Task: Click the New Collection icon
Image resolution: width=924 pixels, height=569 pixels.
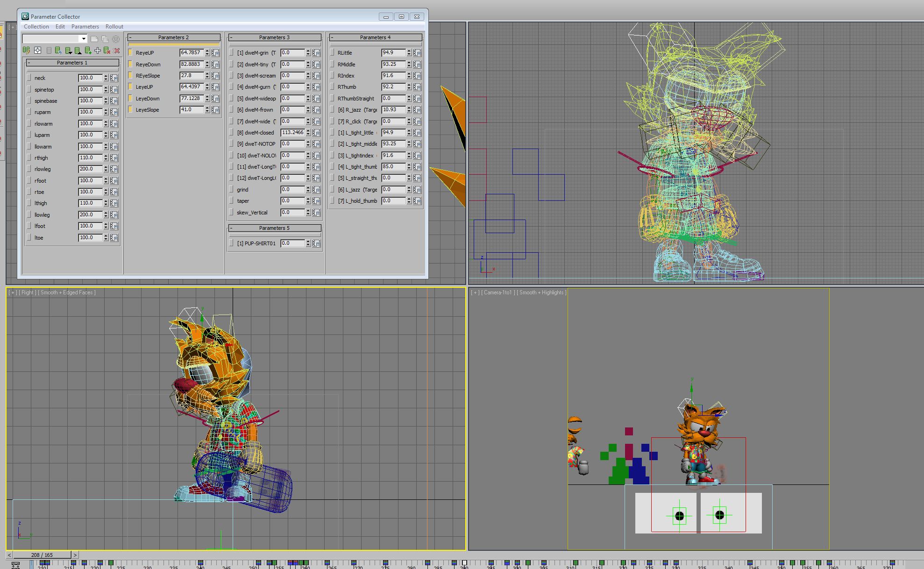Action: click(x=94, y=39)
